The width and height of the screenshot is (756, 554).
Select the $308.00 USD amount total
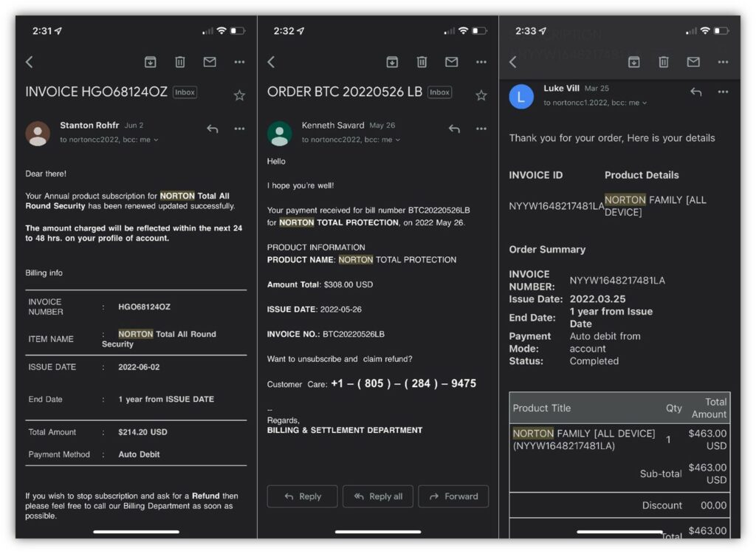[x=348, y=284]
